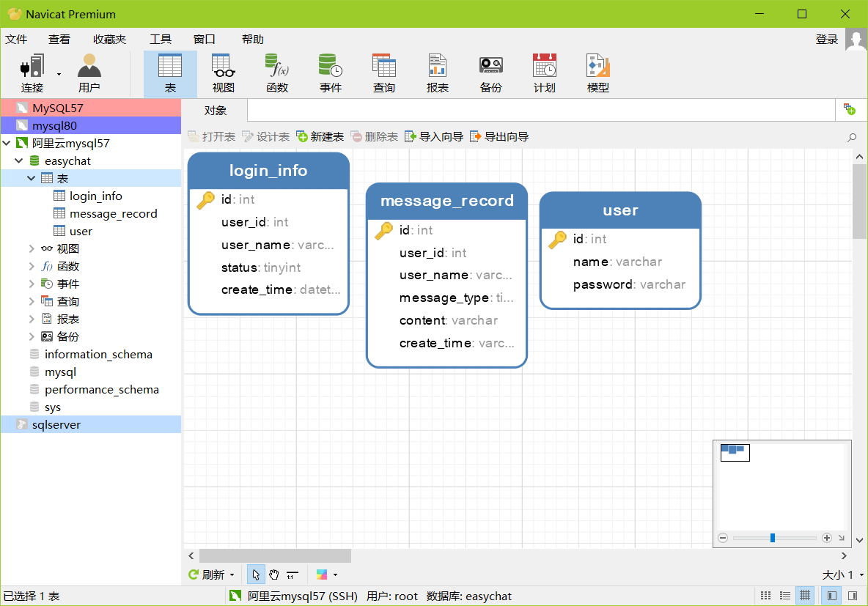868x606 pixels.
Task: Click the 新建表 new table button
Action: [x=320, y=137]
